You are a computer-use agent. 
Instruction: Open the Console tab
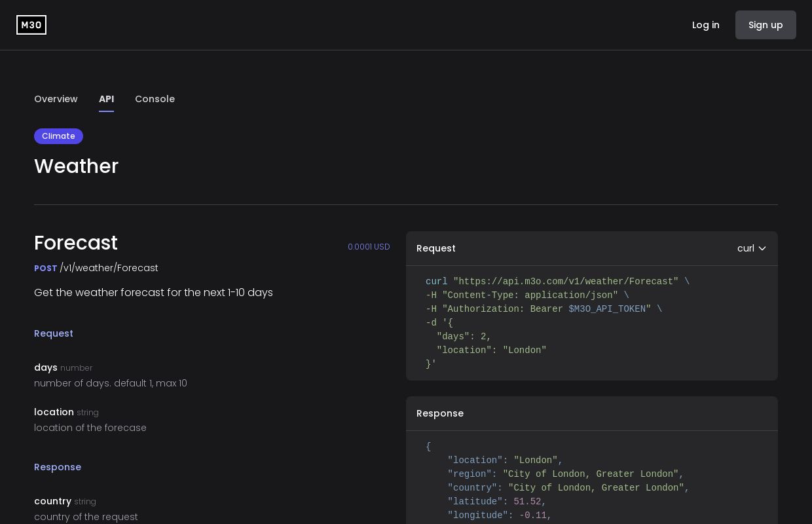coord(155,99)
